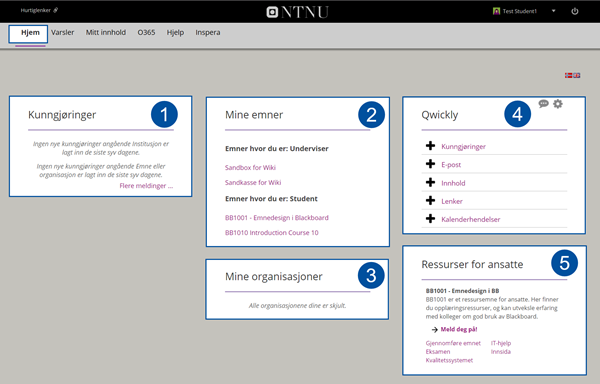Switch to the Inspera tab
The height and width of the screenshot is (384, 600).
click(208, 33)
